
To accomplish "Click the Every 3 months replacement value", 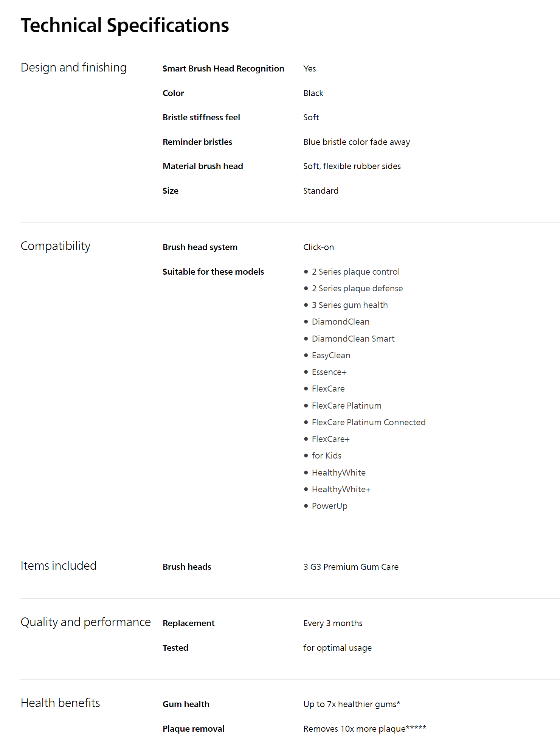I will click(333, 623).
